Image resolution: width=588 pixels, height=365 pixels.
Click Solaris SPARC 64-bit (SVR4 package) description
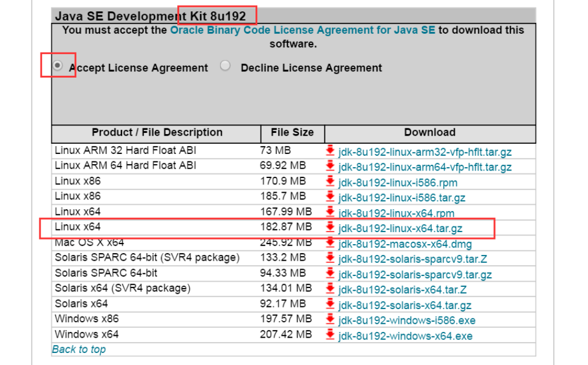click(147, 258)
